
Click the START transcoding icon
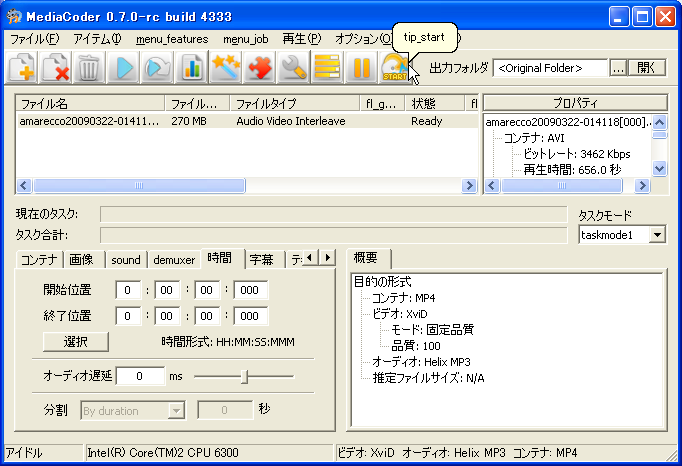tap(394, 68)
